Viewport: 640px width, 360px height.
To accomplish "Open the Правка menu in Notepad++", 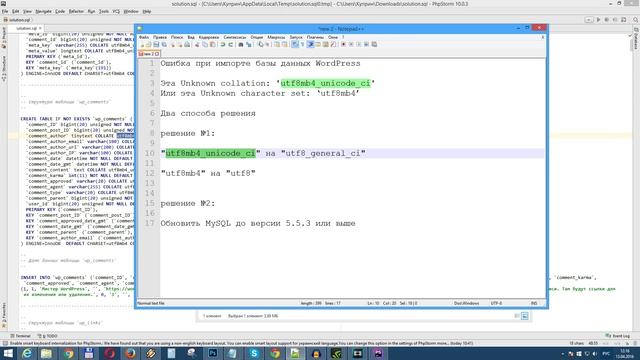I will click(160, 37).
